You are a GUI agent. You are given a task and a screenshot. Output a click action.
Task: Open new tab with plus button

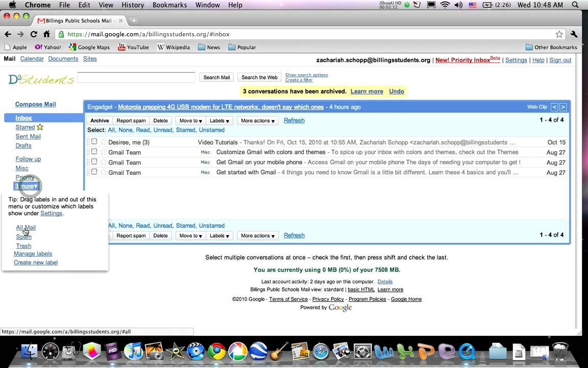tap(134, 20)
